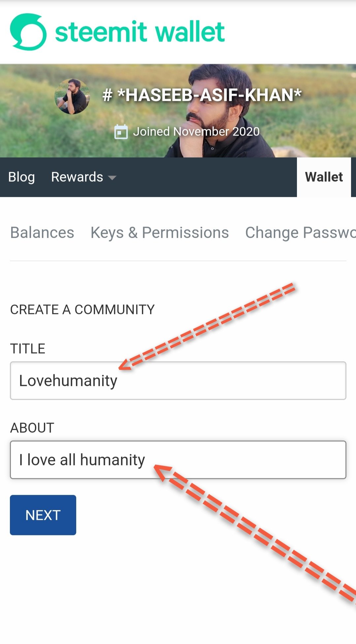
Task: Go to the Blog tab
Action: (21, 177)
